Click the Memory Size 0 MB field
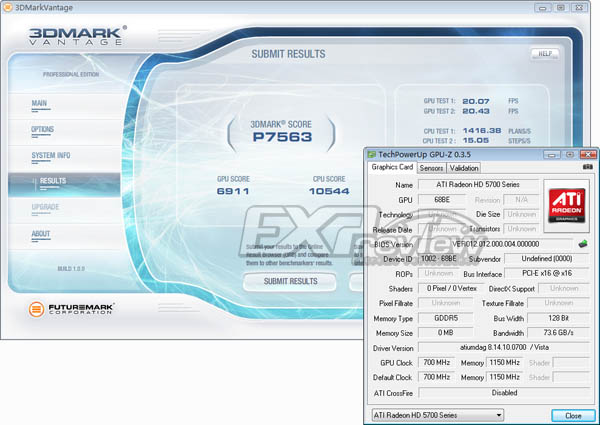The width and height of the screenshot is (600, 425). 446,333
